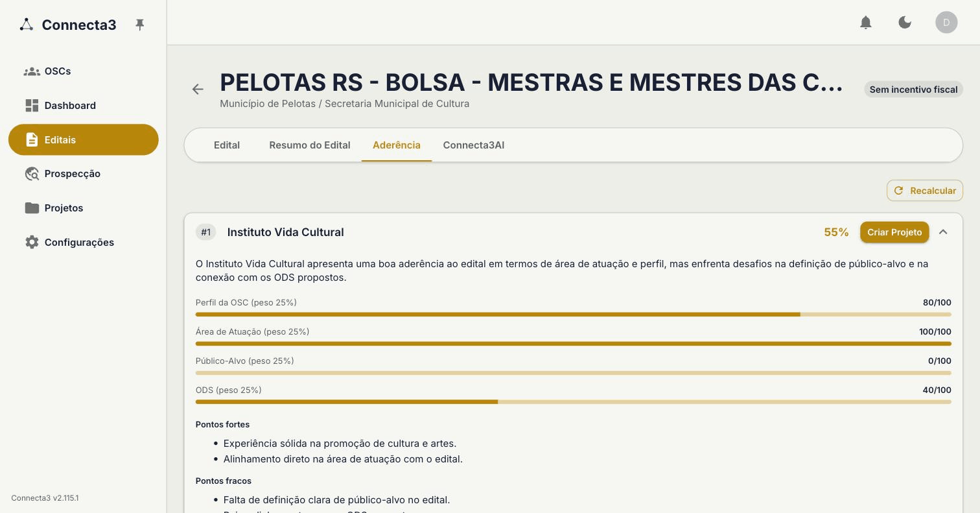Click the 80/100 score value
Screen dimensions: 980x513
tap(937, 303)
